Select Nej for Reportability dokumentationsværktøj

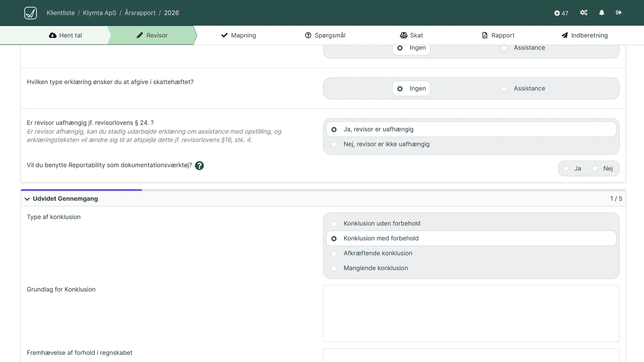pyautogui.click(x=603, y=169)
